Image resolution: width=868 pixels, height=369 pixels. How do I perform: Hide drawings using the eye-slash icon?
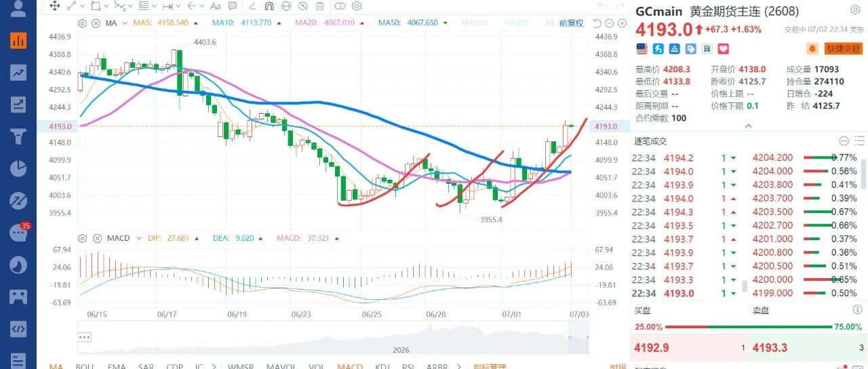point(302,6)
